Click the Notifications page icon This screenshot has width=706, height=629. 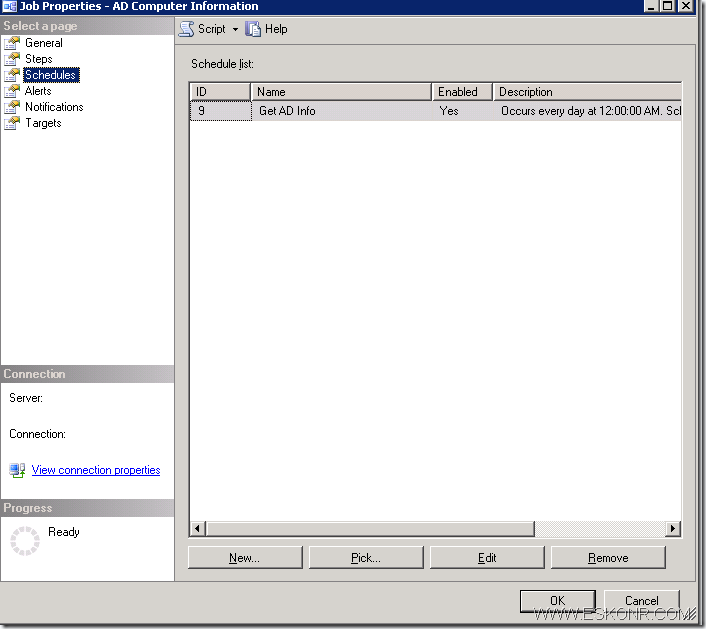coord(12,107)
